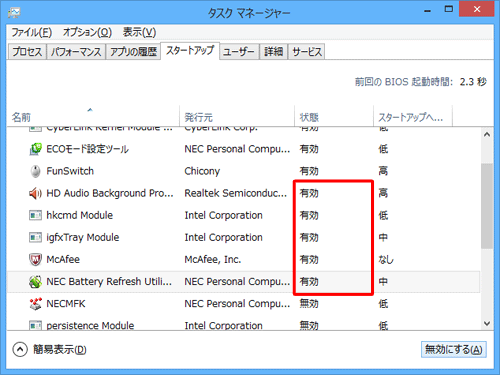Open the 表示(V) menu
Viewport: 500px width, 375px height.
(139, 32)
